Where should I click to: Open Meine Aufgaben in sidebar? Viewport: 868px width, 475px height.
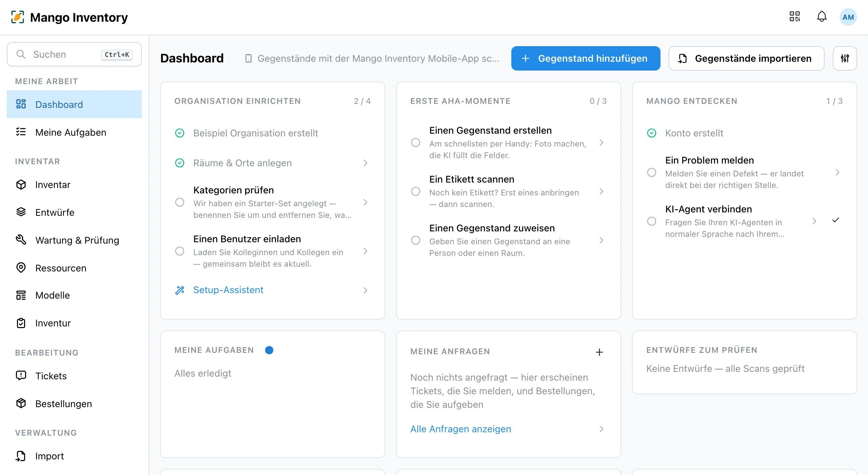[x=74, y=132]
